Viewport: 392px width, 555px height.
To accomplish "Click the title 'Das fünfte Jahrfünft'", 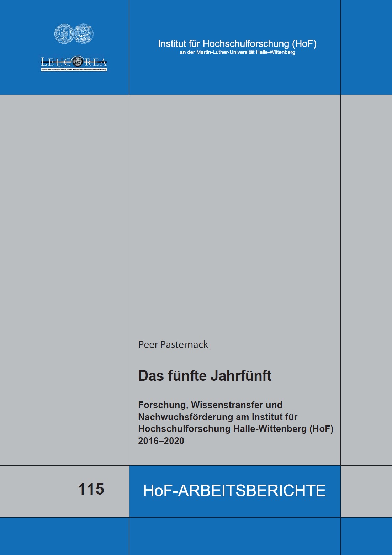I will pos(205,376).
